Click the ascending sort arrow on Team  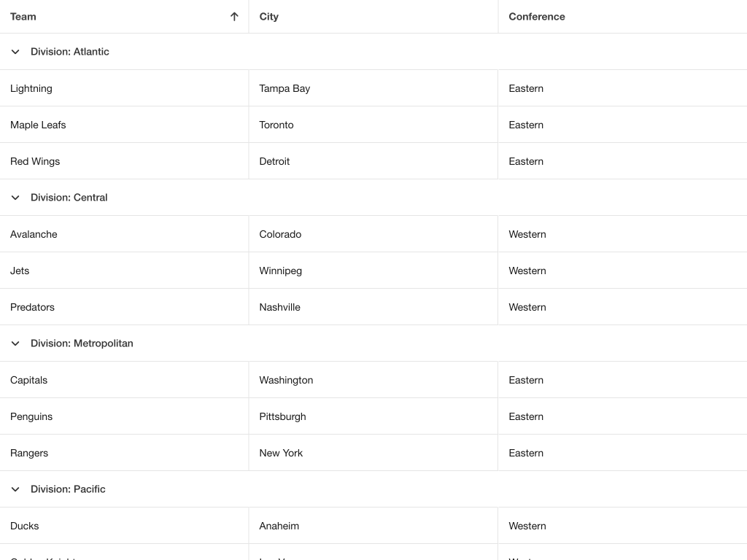234,17
